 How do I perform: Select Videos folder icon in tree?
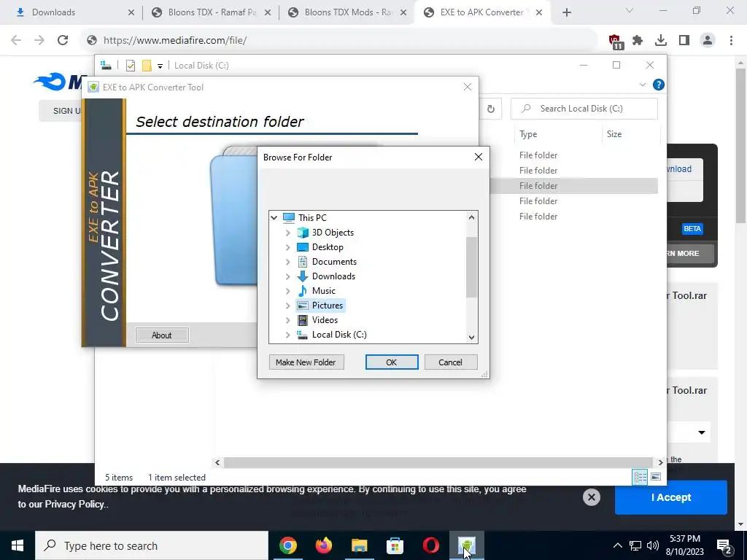(303, 320)
